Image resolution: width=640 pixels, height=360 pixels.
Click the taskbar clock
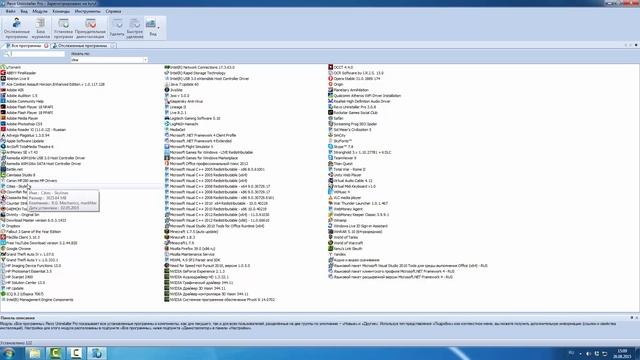(622, 353)
